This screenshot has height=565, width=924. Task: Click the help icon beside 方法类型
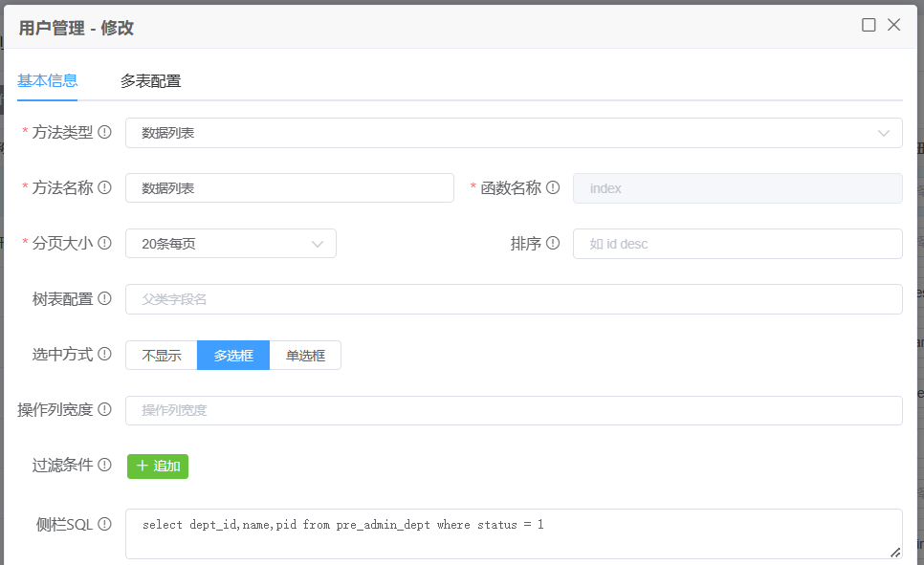pyautogui.click(x=105, y=133)
